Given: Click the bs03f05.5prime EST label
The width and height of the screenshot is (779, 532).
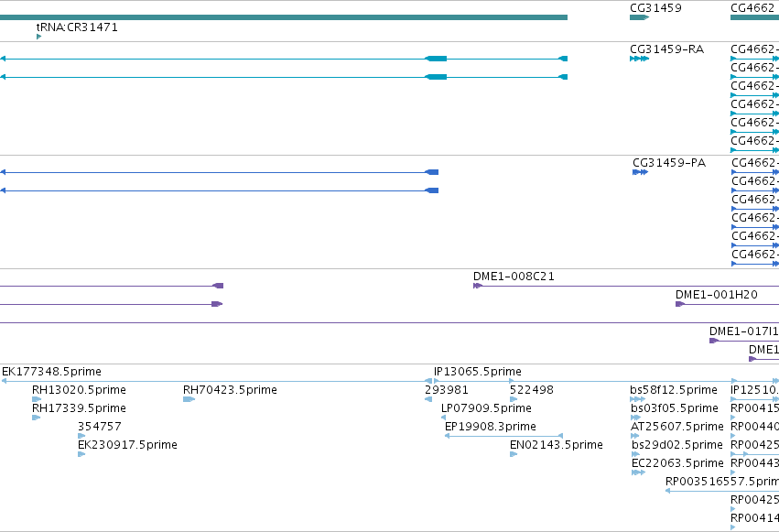Looking at the screenshot, I should pyautogui.click(x=674, y=408).
